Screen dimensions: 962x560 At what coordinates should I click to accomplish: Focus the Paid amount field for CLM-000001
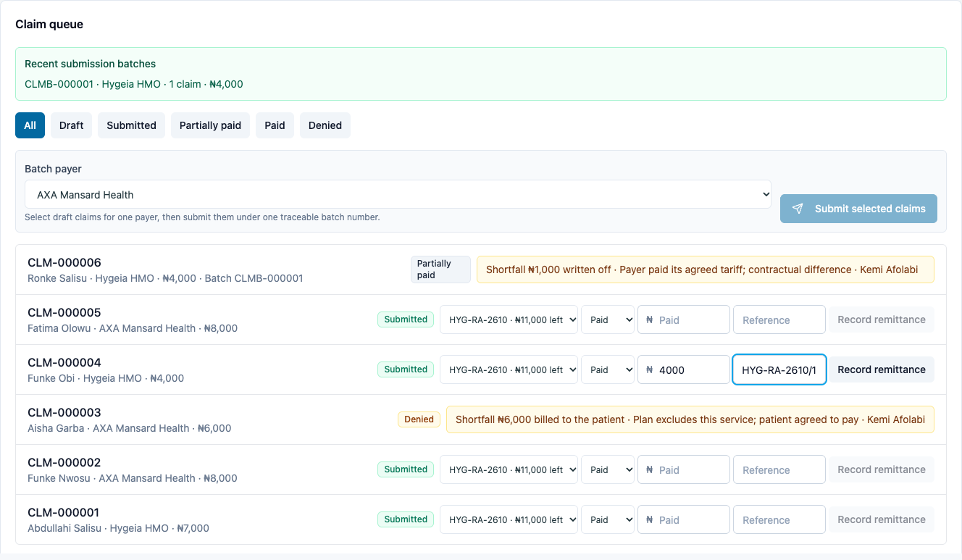click(683, 519)
